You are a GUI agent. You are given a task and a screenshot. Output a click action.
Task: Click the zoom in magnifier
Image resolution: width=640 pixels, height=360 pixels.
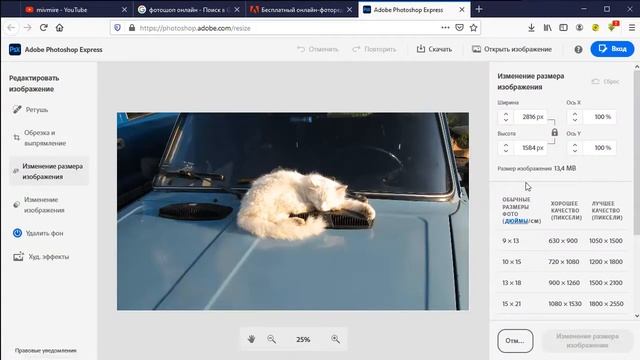point(336,339)
